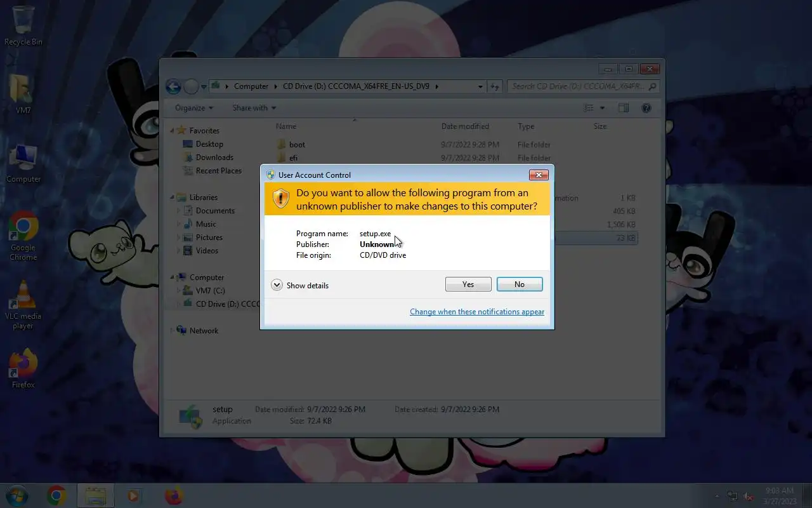Click the Explorer Forward navigation button

191,86
